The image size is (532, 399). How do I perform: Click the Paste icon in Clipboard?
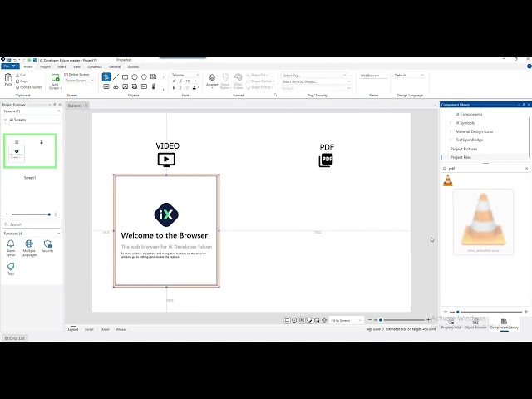(x=8, y=79)
